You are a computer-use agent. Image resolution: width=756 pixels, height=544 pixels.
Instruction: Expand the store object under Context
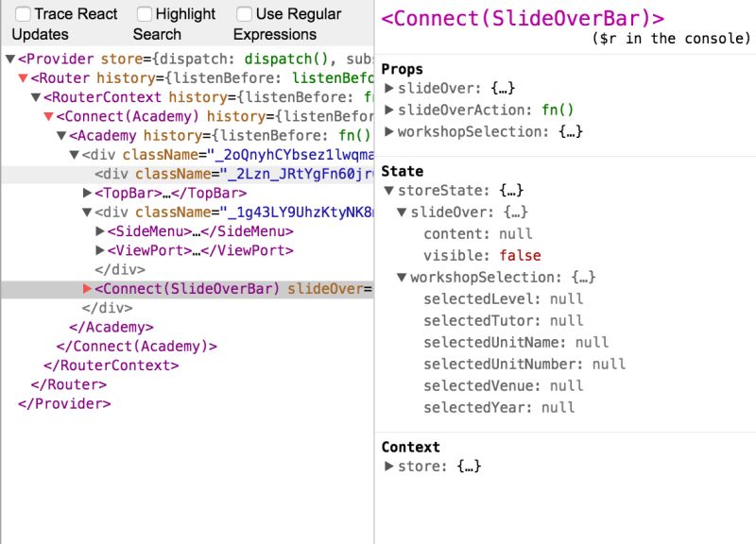coord(389,466)
